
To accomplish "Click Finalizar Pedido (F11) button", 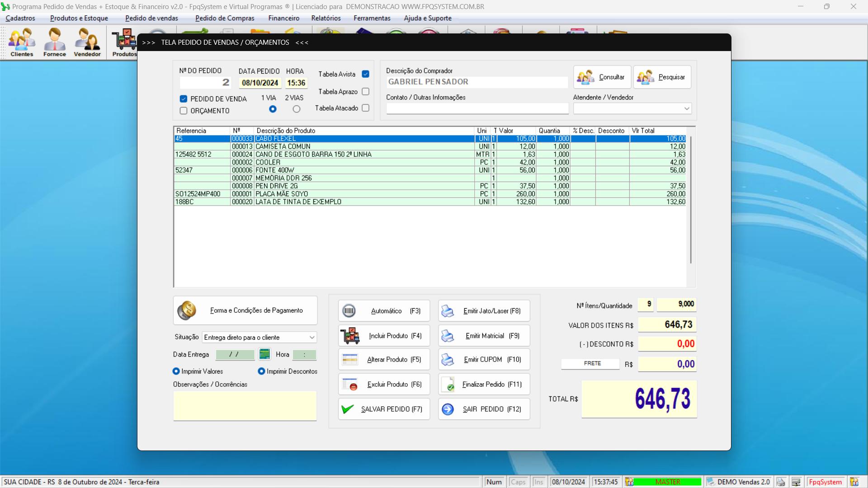I will 484,385.
